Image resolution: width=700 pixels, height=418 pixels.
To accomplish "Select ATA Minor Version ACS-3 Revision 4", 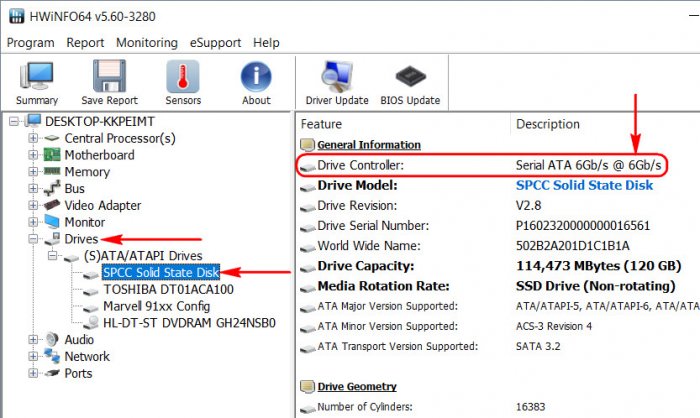I will (x=554, y=326).
